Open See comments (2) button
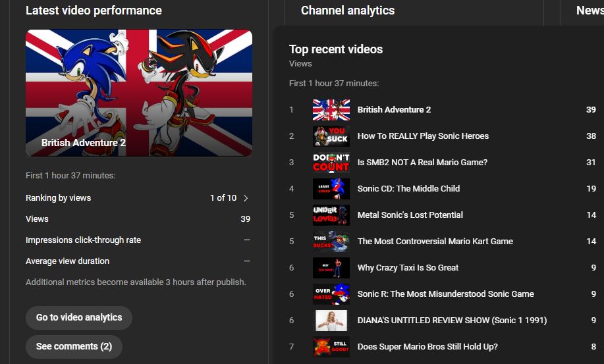The image size is (604, 364). click(74, 347)
